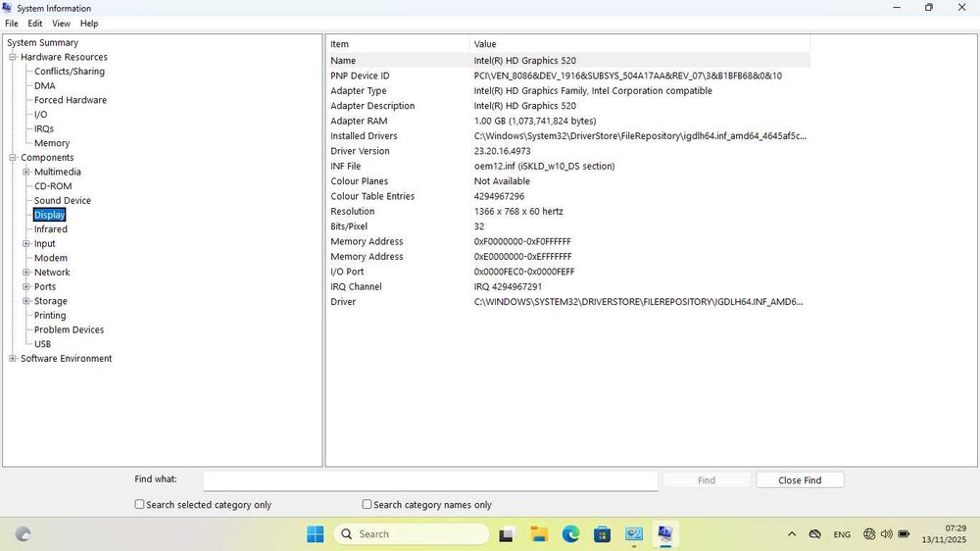This screenshot has height=551, width=980.
Task: Select Modem in the tree
Action: click(51, 258)
